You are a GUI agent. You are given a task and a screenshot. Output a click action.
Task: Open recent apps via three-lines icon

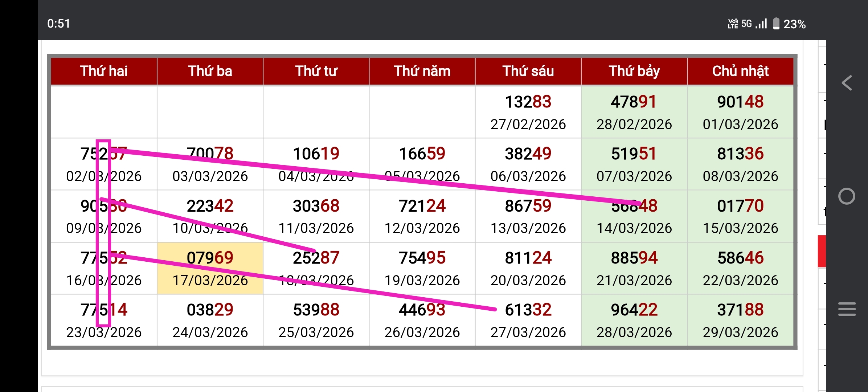[x=847, y=309]
